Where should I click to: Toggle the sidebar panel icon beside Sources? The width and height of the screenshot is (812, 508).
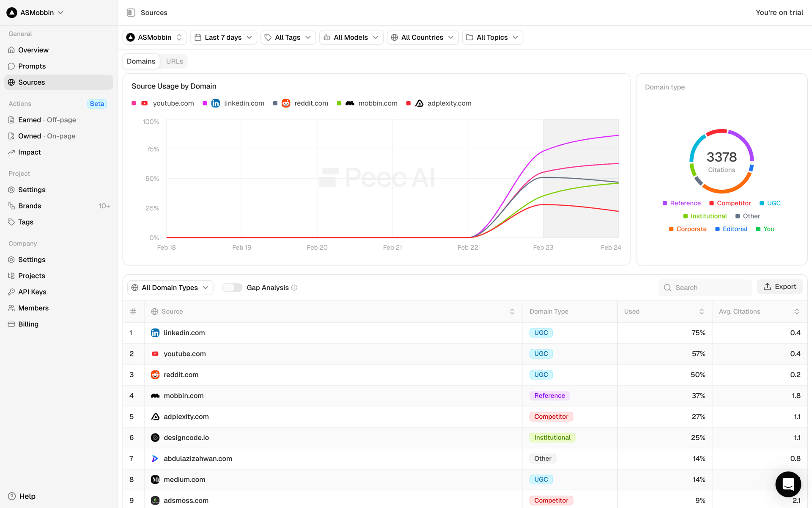pos(131,13)
